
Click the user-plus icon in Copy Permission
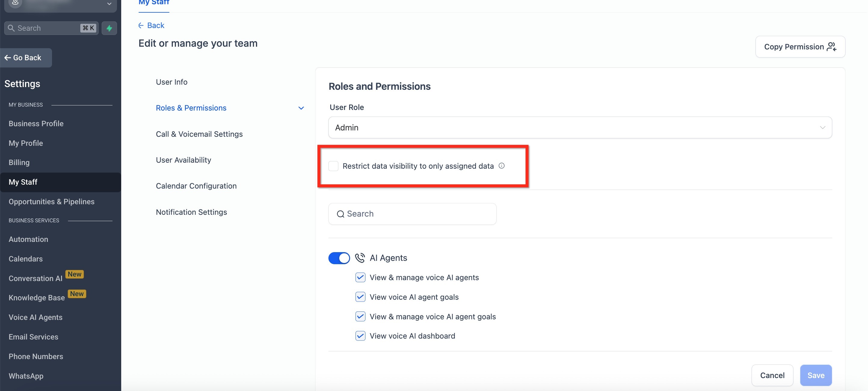(831, 47)
